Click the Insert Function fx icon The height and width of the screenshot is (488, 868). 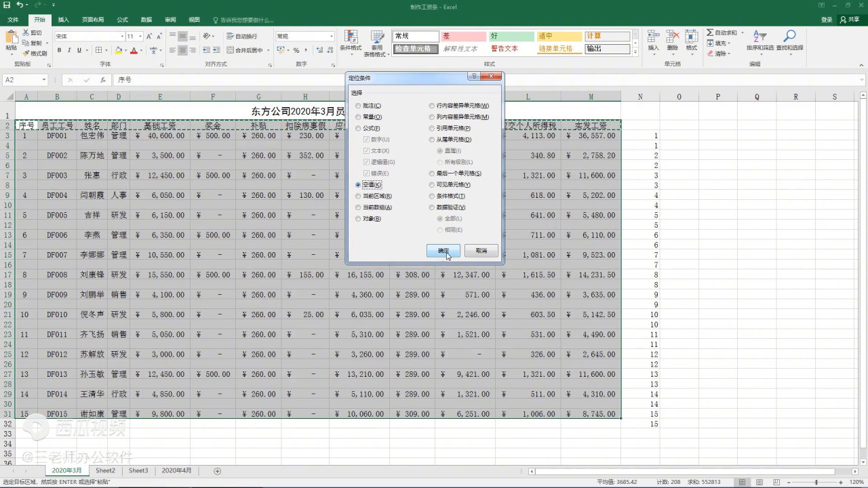pos(103,79)
